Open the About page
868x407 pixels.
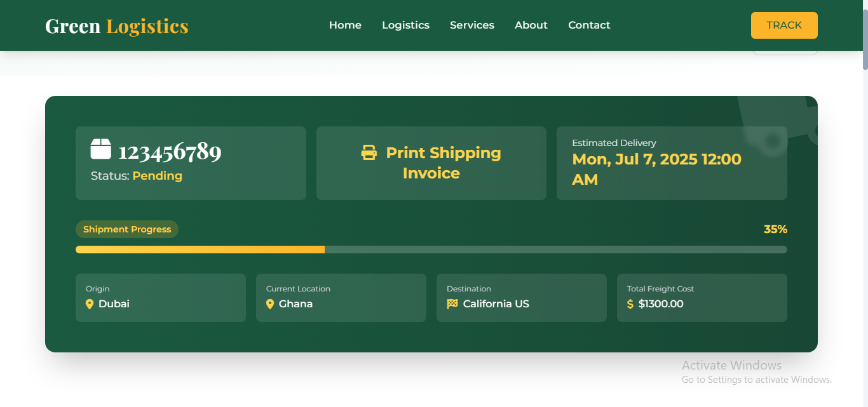click(531, 25)
